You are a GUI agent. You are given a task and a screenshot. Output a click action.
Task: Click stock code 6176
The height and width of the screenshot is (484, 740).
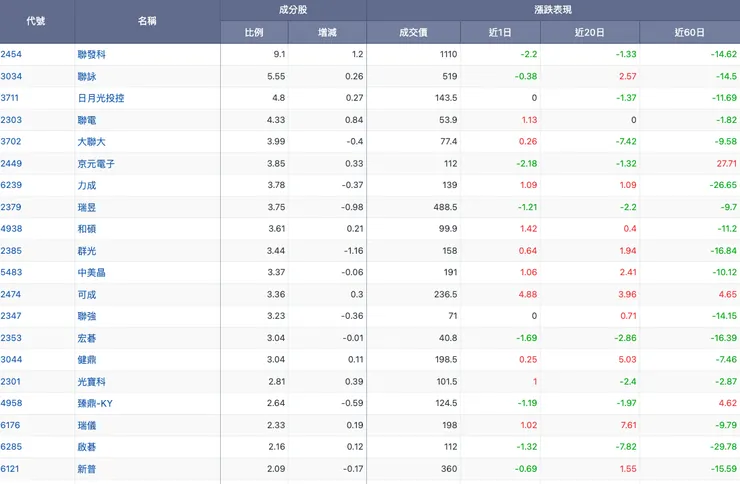tap(10, 426)
